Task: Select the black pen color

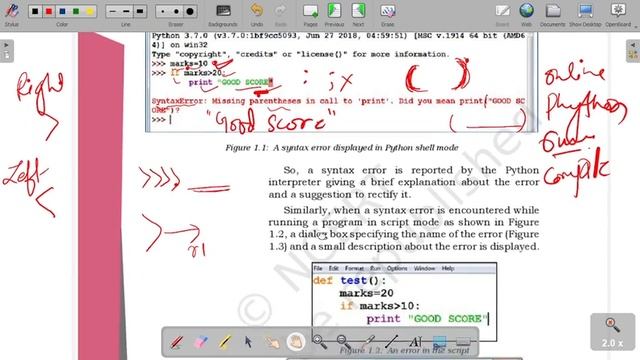Action: [35, 11]
